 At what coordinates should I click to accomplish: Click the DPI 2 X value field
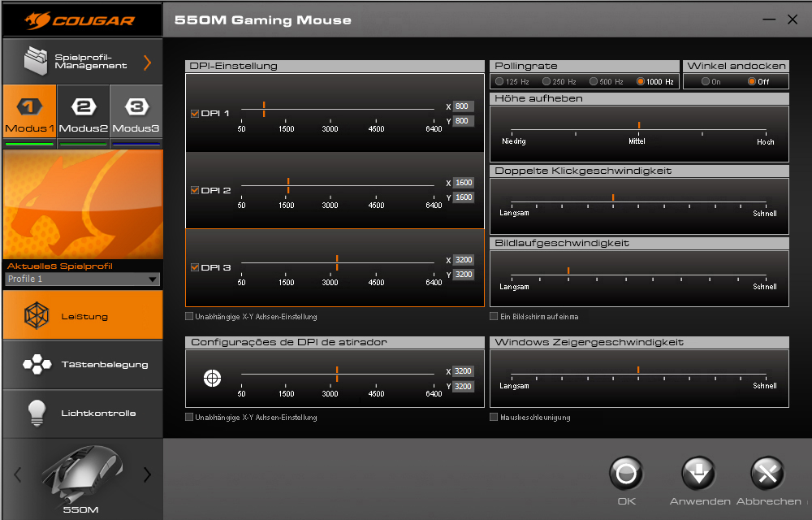[x=463, y=183]
